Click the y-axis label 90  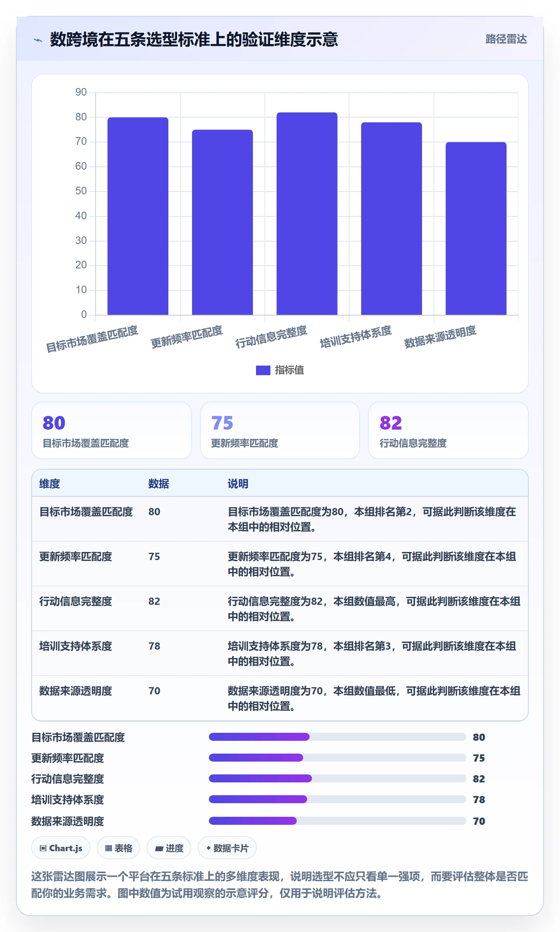tap(81, 92)
